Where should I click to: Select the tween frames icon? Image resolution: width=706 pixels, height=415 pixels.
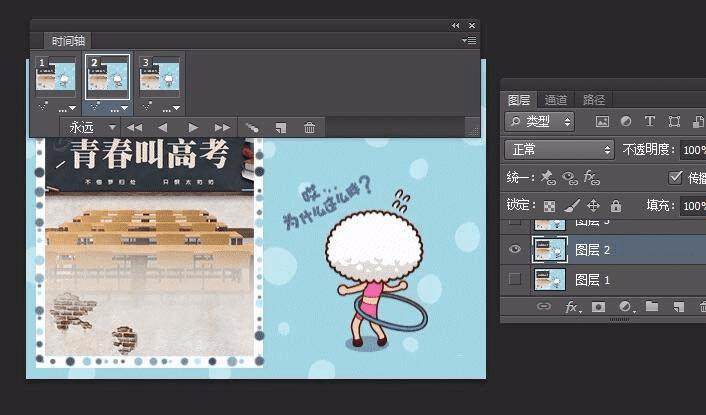coord(252,128)
